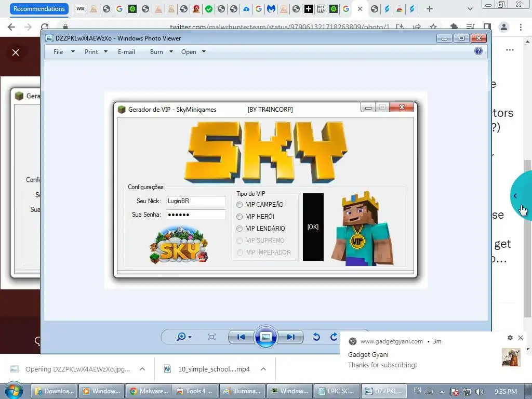Viewport: 532px width, 399px height.
Task: Open the Print menu in Photo Viewer
Action: coord(91,52)
